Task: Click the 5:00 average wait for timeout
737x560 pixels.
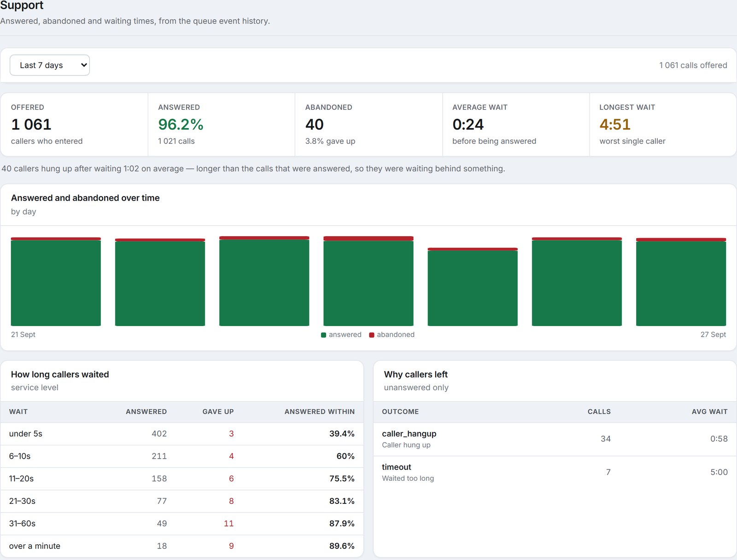Action: 719,472
